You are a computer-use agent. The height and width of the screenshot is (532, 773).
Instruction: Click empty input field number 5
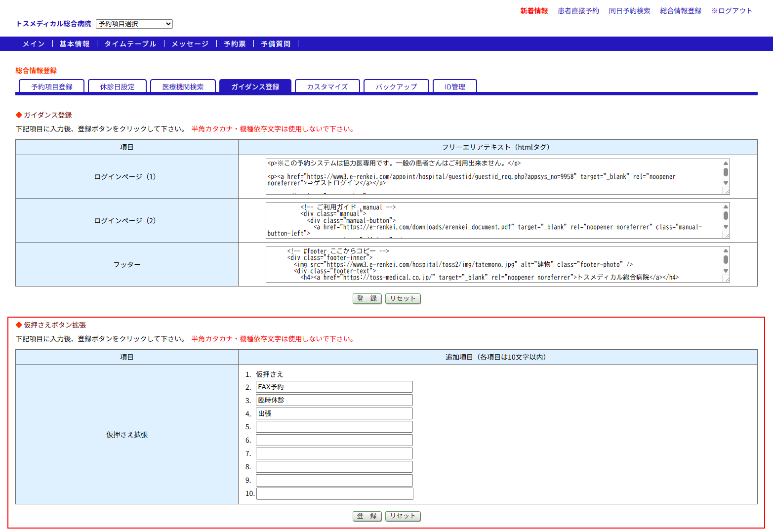coord(334,427)
